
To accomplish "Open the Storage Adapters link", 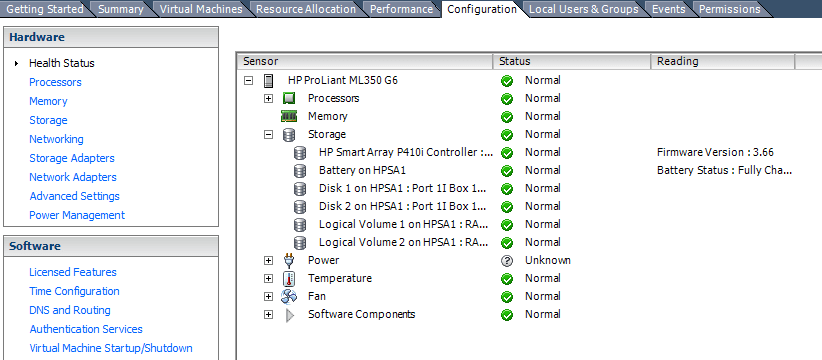I will 72,158.
